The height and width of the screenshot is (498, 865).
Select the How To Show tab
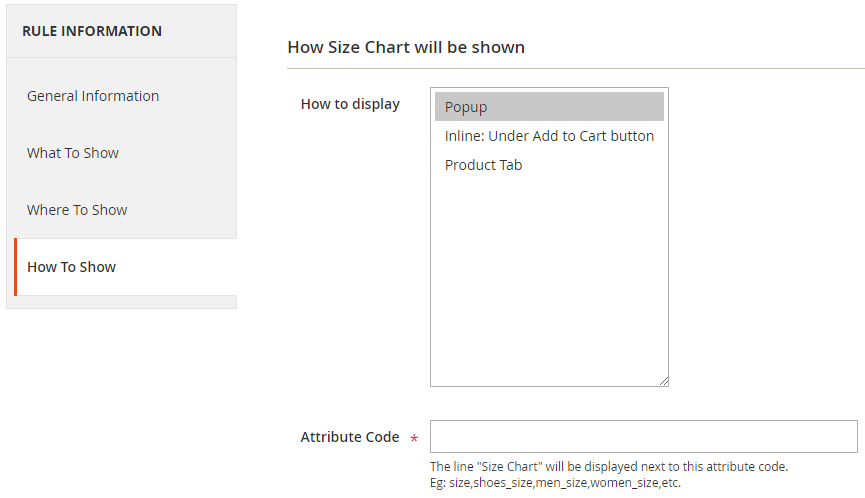click(x=72, y=267)
